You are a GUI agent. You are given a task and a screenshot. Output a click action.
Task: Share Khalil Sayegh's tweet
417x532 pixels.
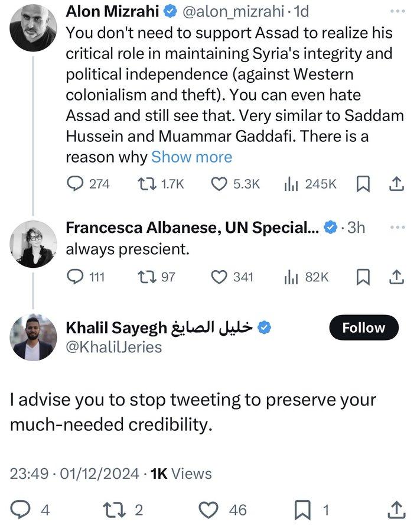point(397,509)
